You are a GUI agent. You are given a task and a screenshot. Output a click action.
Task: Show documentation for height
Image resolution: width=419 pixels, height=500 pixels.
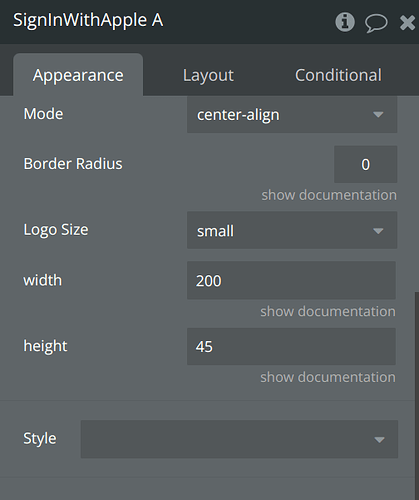328,377
